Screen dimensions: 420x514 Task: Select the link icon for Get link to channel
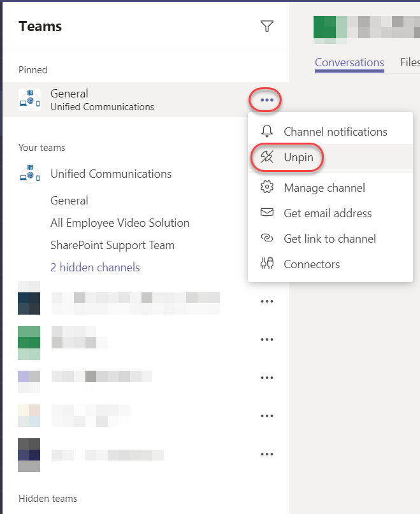coord(268,238)
